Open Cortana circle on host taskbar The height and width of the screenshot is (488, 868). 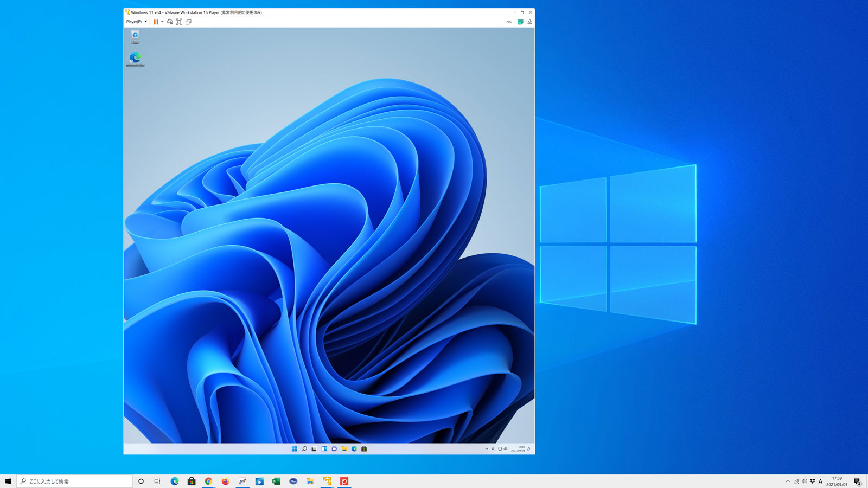click(x=141, y=481)
